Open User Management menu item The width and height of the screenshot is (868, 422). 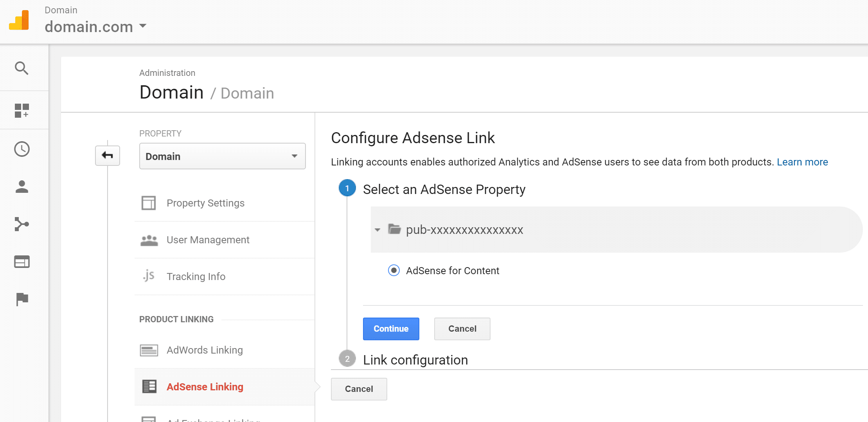225,240
